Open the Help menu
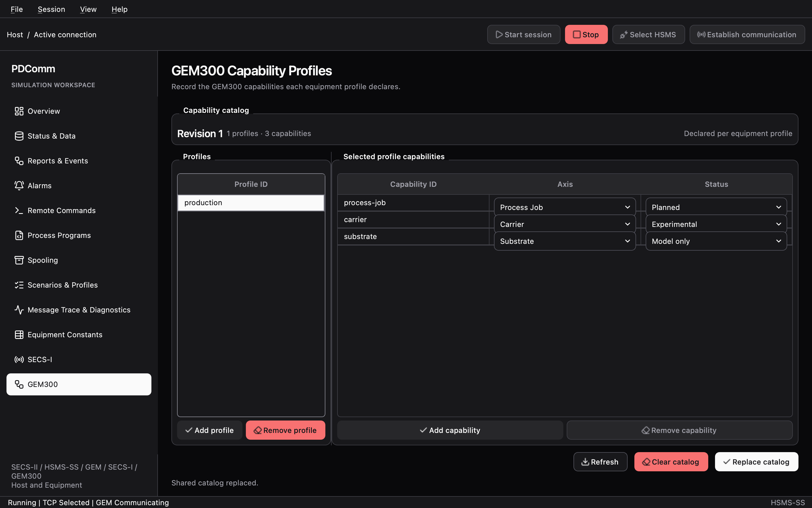Screen dimensions: 812x508 point(120,9)
